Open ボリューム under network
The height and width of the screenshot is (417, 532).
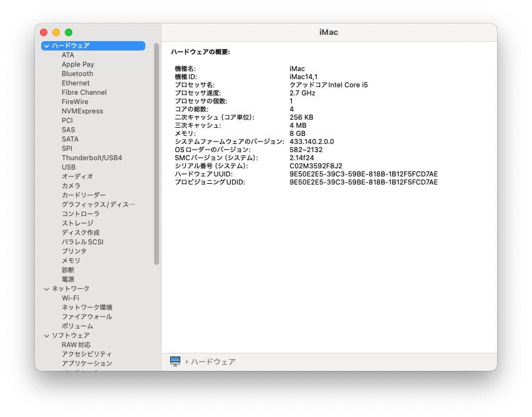click(77, 326)
